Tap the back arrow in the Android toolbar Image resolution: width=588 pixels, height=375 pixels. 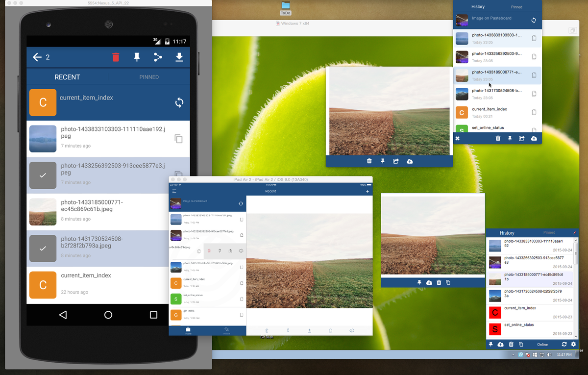point(37,57)
